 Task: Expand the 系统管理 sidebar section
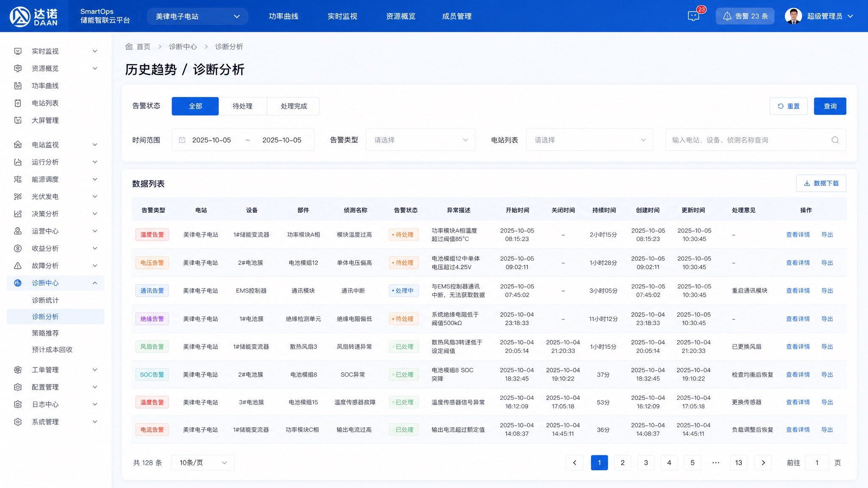coord(95,422)
